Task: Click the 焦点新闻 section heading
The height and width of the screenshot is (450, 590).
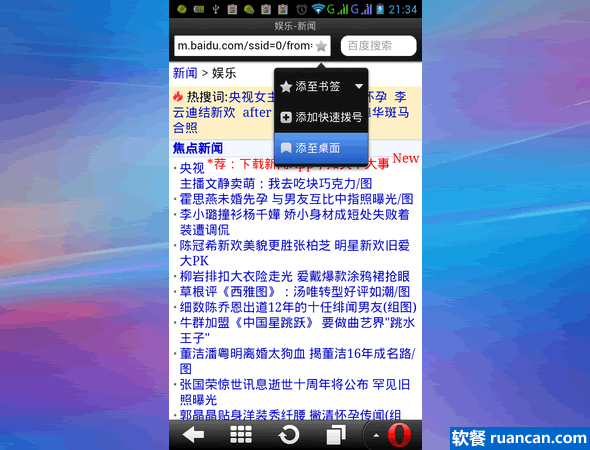Action: (198, 148)
